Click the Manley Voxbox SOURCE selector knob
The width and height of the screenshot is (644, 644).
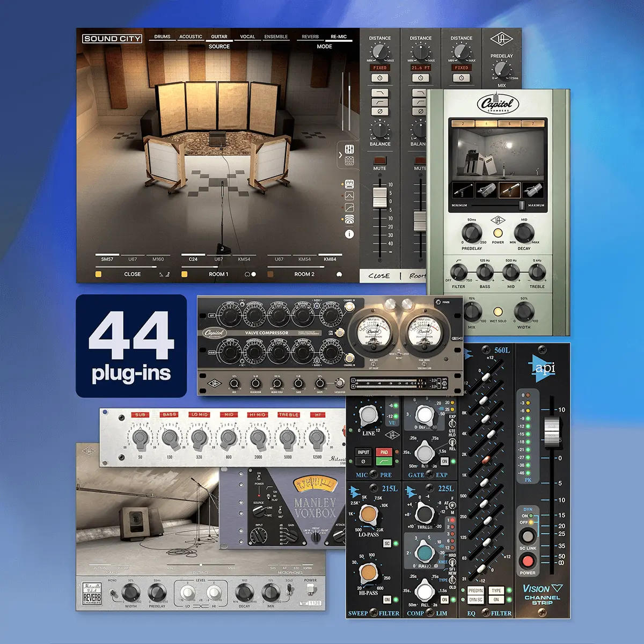pyautogui.click(x=258, y=510)
